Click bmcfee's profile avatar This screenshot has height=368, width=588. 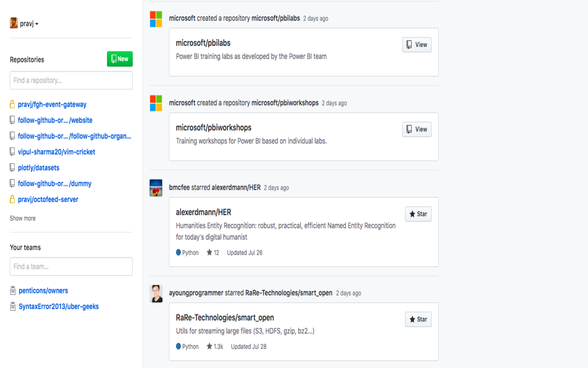[x=156, y=188]
